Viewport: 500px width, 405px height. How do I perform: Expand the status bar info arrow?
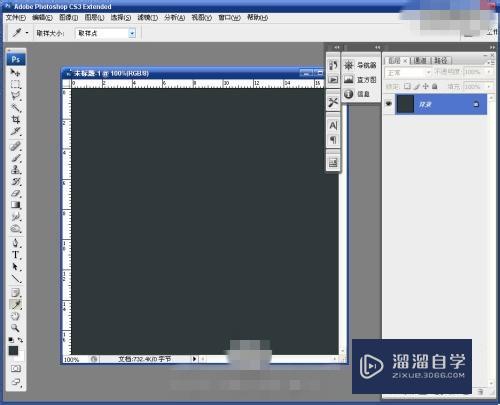[x=194, y=359]
